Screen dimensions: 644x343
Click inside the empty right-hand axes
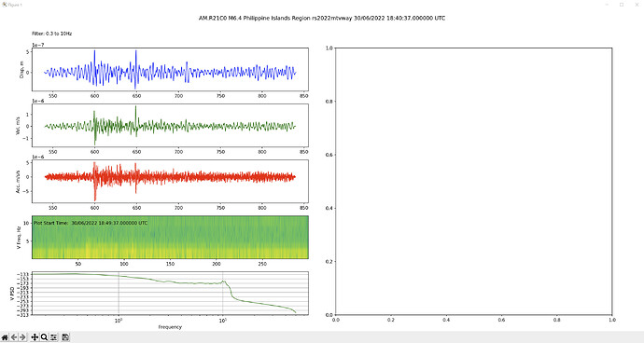[x=473, y=182]
